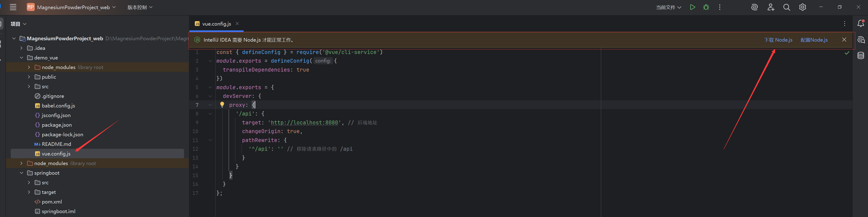Open package.json in the project tree
This screenshot has height=217, width=868.
[57, 125]
